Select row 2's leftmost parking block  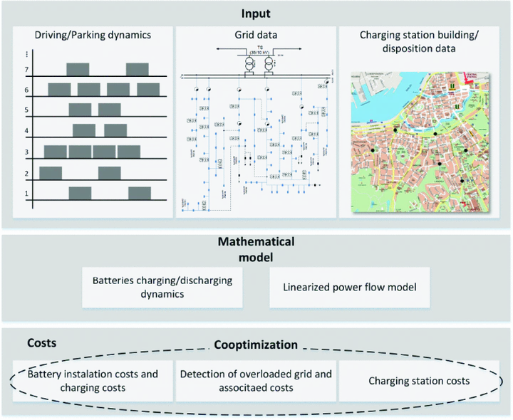(51, 172)
